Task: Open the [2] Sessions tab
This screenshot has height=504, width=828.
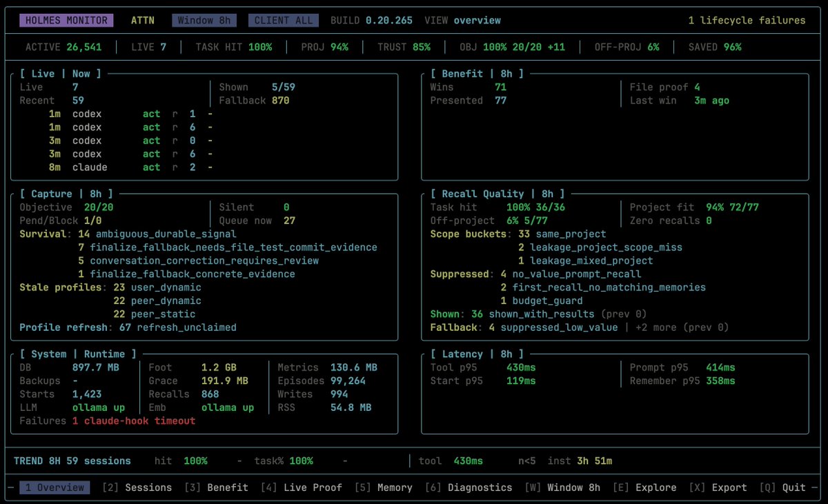Action: 137,487
